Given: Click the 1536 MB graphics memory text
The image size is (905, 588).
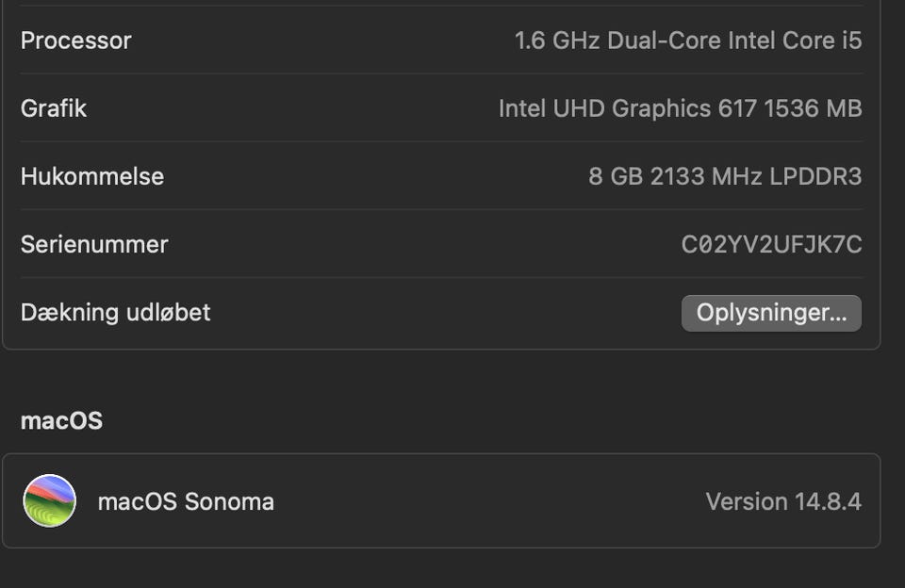Looking at the screenshot, I should coord(813,108).
